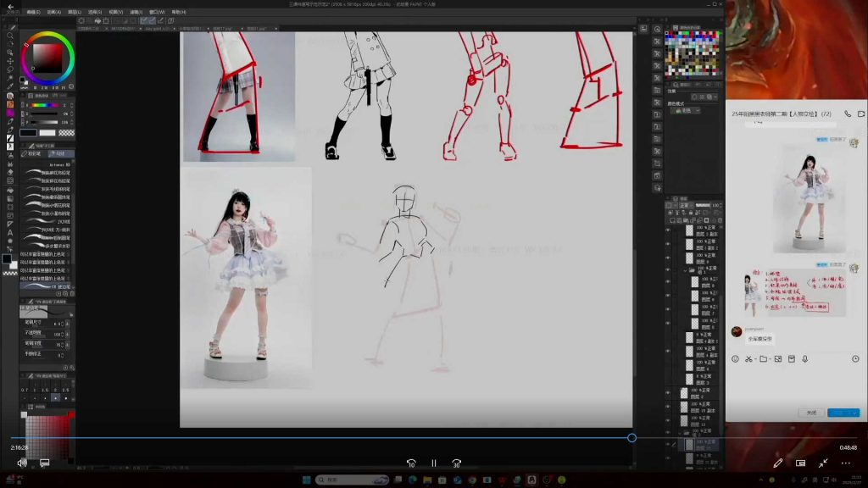Click the volume speaker icon
Viewport: 868px width, 488px height.
[22, 463]
